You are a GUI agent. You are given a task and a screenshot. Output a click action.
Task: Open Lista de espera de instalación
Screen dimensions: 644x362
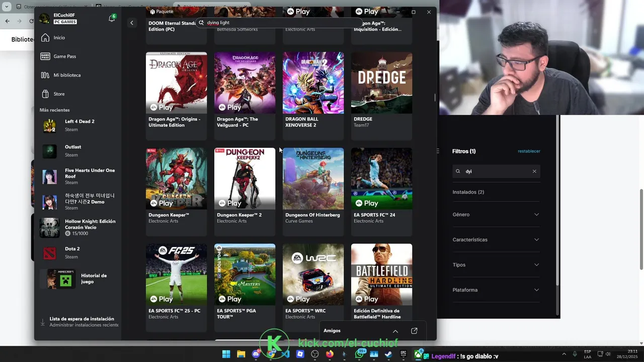[x=79, y=322]
